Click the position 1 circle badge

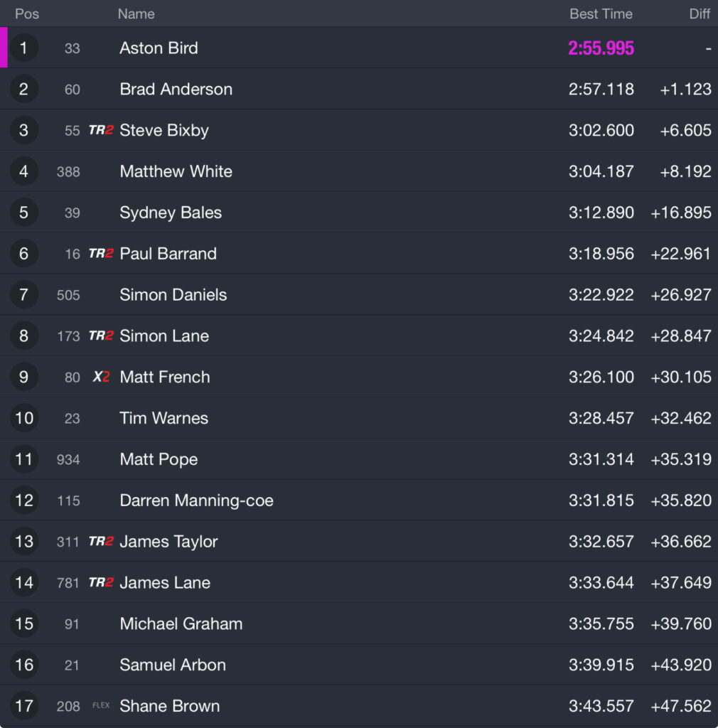click(x=23, y=48)
